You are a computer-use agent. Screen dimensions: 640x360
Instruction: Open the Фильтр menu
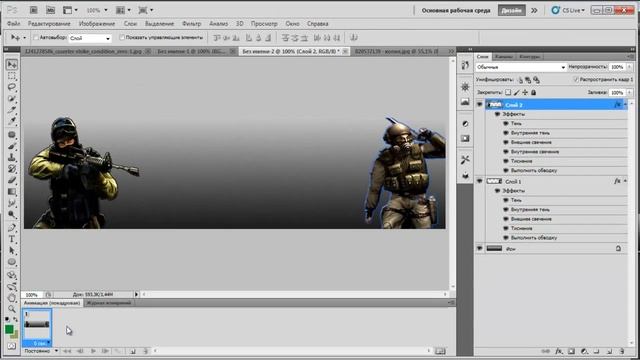click(x=191, y=24)
